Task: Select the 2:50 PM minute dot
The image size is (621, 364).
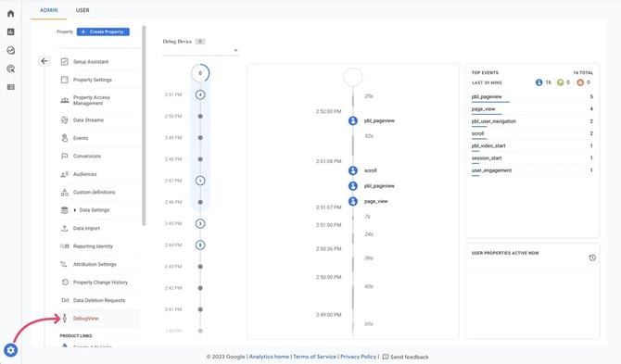Action: pos(200,117)
